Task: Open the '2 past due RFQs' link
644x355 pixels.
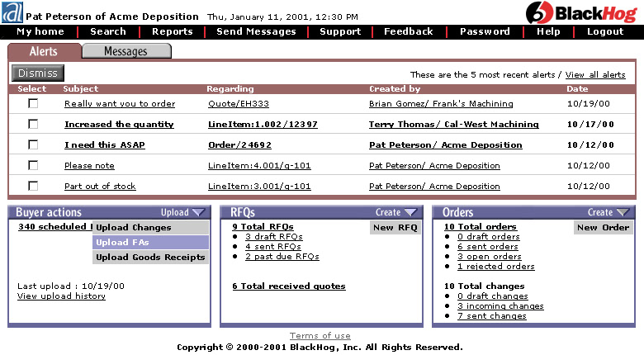Action: pyautogui.click(x=282, y=257)
